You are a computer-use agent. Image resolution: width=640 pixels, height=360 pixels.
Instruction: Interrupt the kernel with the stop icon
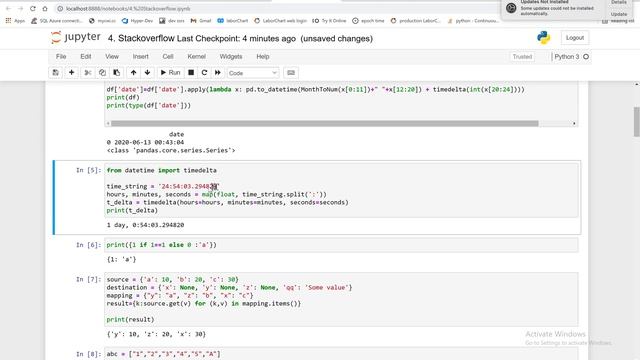click(191, 73)
